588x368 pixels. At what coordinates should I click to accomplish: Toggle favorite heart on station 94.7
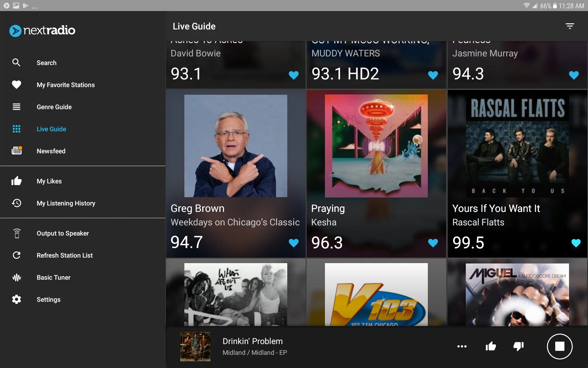pyautogui.click(x=293, y=243)
